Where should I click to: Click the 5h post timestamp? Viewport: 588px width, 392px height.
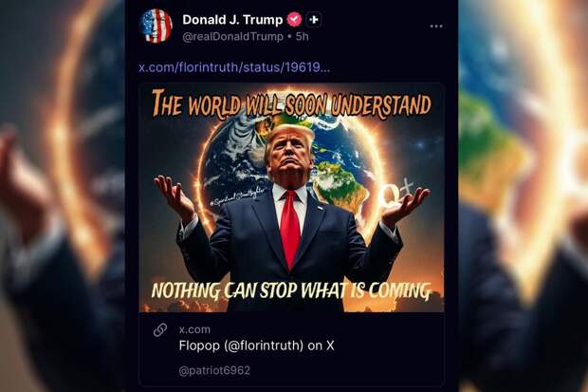coord(303,37)
